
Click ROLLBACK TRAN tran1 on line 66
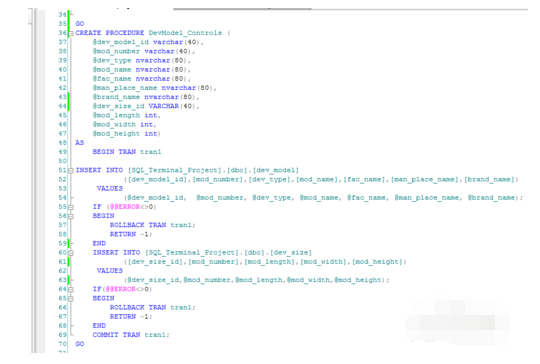tap(152, 307)
